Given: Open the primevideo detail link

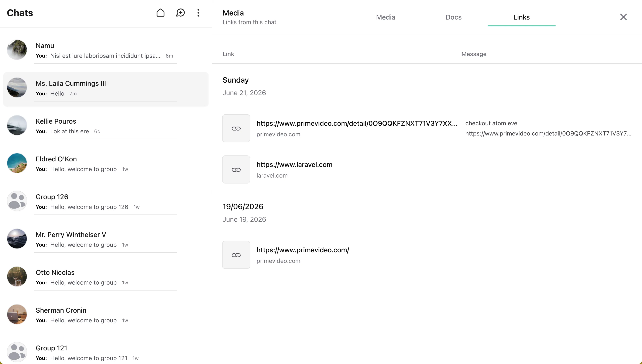Looking at the screenshot, I should tap(357, 123).
